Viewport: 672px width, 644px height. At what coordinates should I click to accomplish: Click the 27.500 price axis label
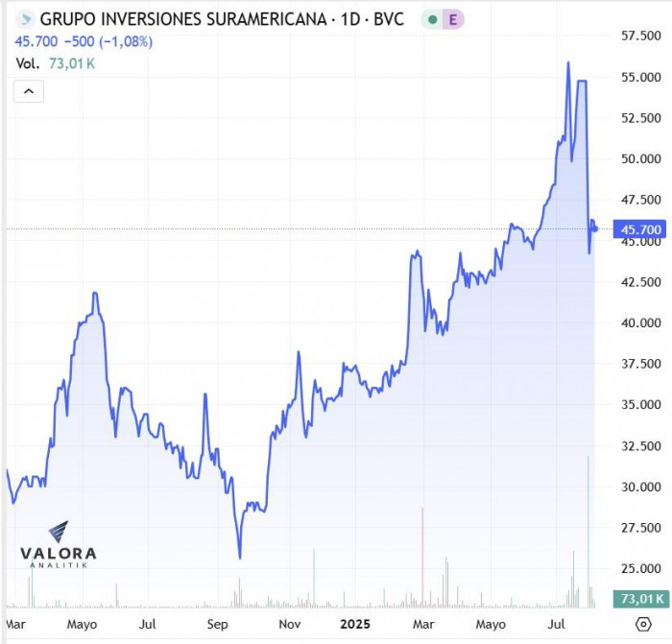(641, 528)
